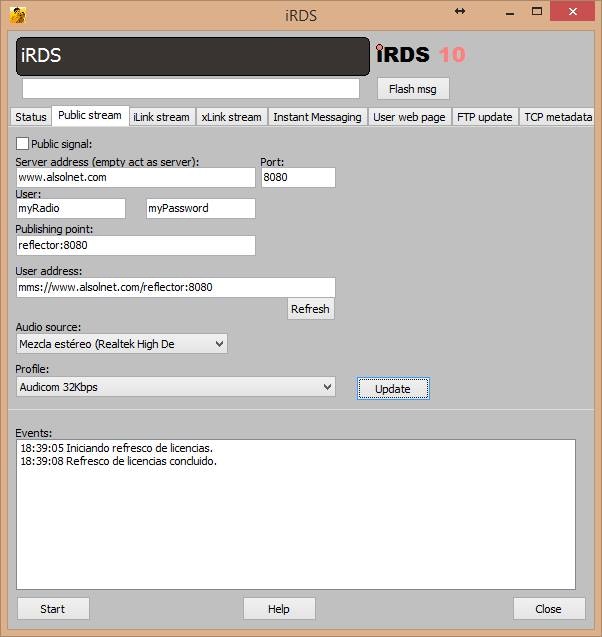Click the iRDS 10 logo

421,54
